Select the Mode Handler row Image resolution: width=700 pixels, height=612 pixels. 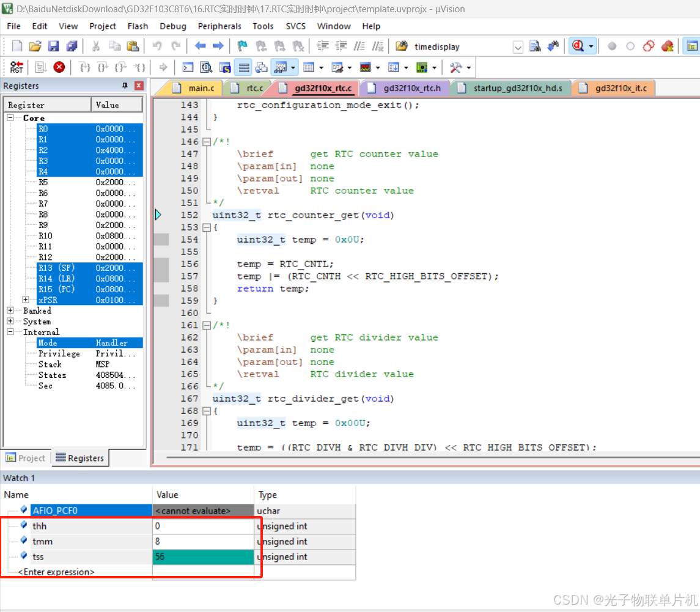(90, 343)
